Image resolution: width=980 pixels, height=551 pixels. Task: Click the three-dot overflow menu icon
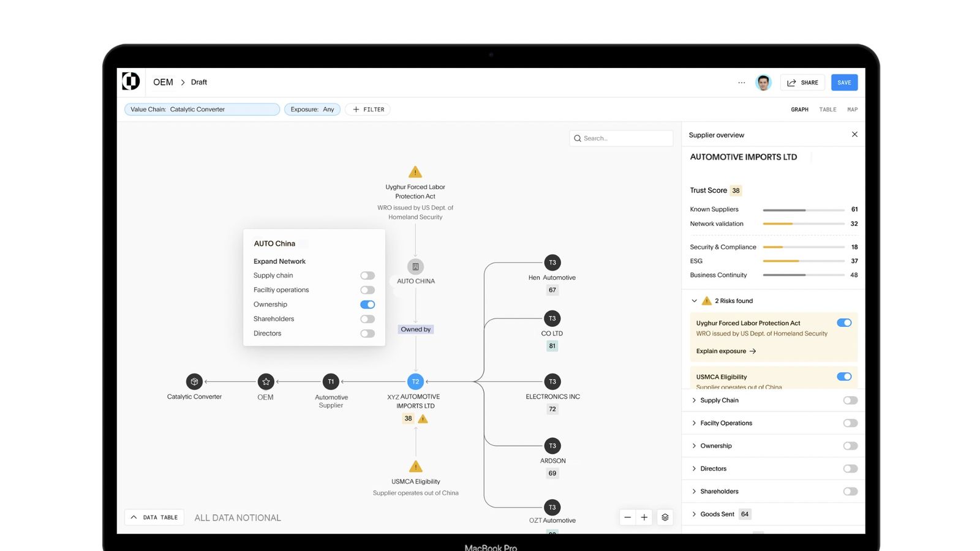[741, 82]
